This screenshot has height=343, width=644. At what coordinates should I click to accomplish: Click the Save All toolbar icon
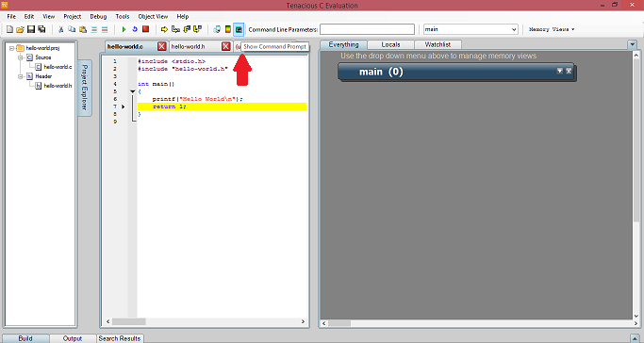(41, 29)
